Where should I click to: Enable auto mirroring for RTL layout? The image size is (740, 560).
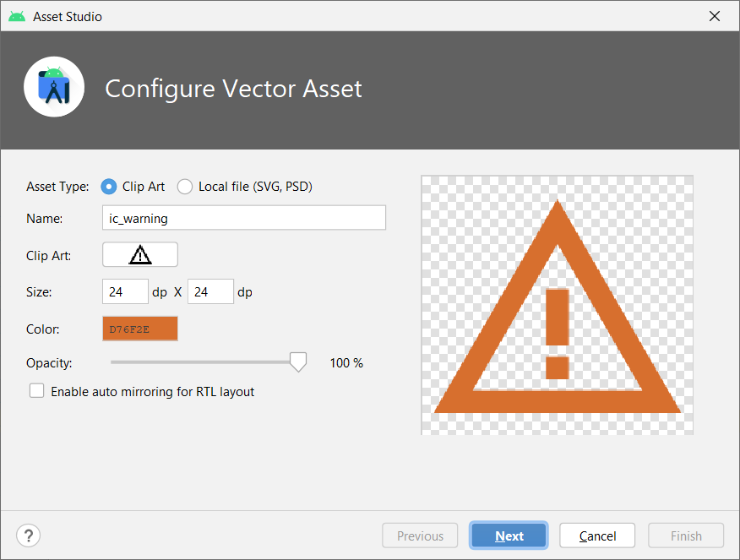(x=37, y=391)
